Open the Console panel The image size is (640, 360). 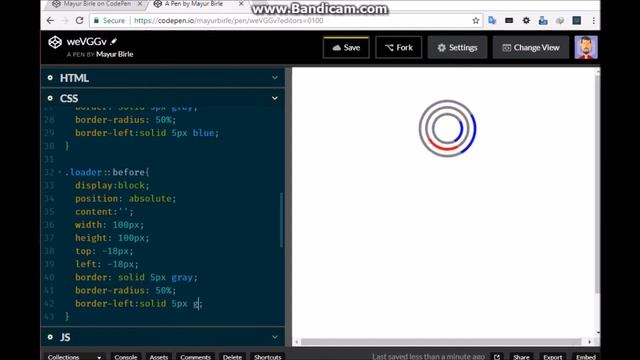point(126,357)
